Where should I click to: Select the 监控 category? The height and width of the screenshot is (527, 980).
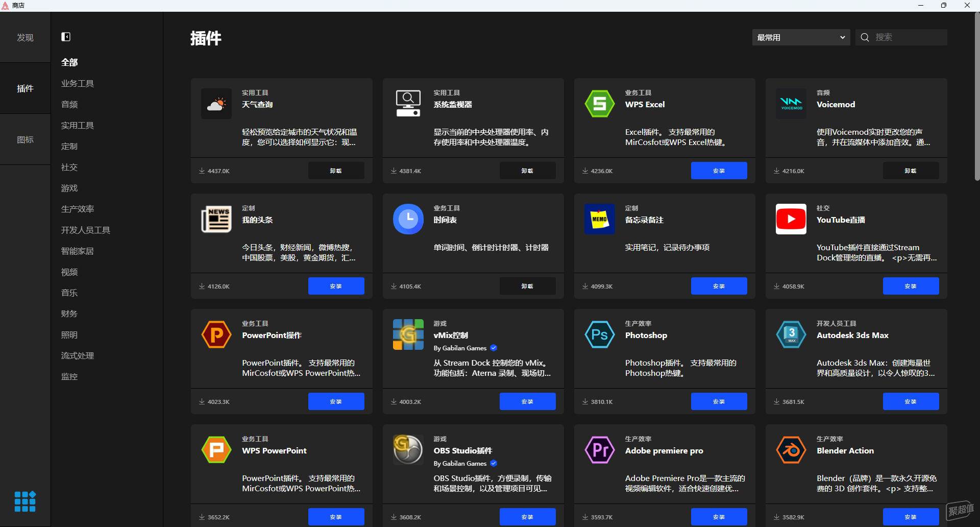(69, 376)
